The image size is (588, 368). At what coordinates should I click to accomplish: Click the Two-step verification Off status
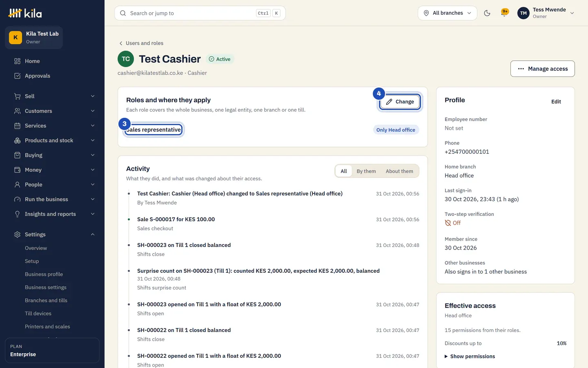pyautogui.click(x=453, y=223)
